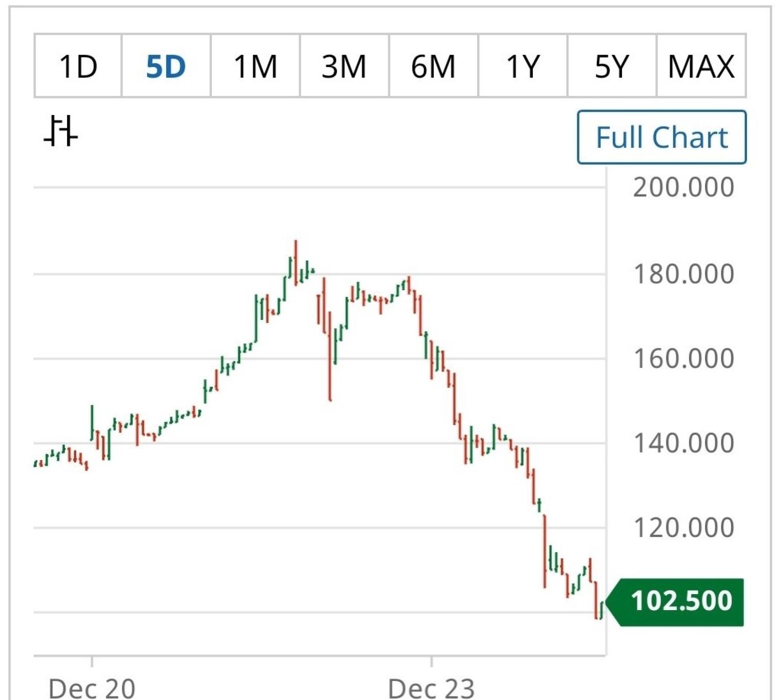Click the Dec 23 date label
The height and width of the screenshot is (700, 779).
(x=432, y=688)
